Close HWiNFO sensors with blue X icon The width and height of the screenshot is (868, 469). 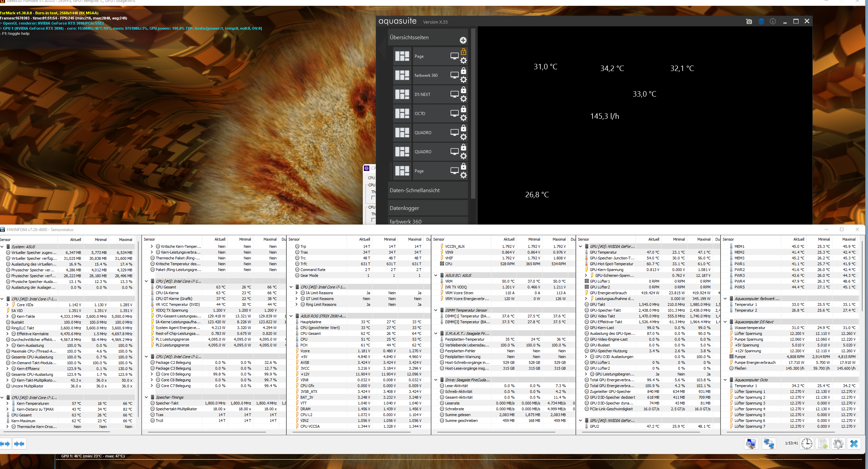tap(854, 444)
